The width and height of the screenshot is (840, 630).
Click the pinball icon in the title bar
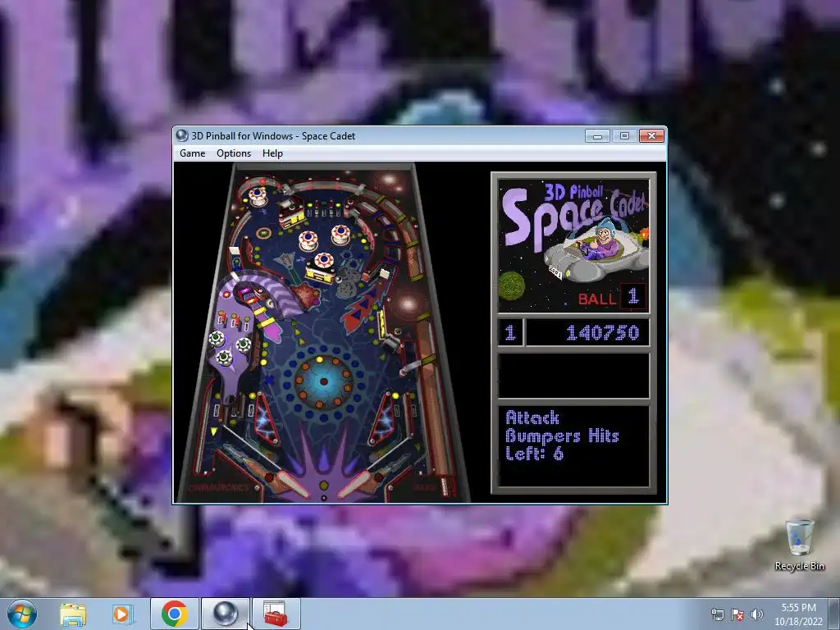[182, 135]
